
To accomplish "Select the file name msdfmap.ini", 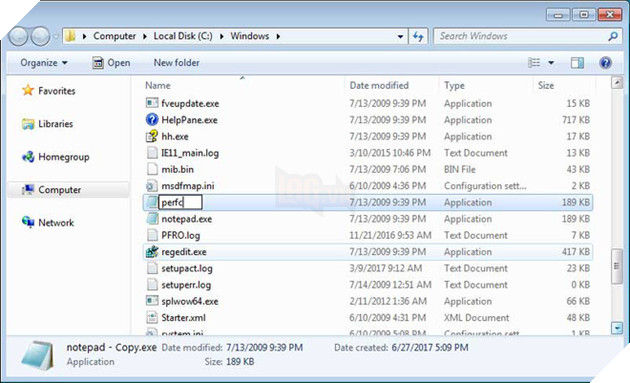I will click(188, 186).
